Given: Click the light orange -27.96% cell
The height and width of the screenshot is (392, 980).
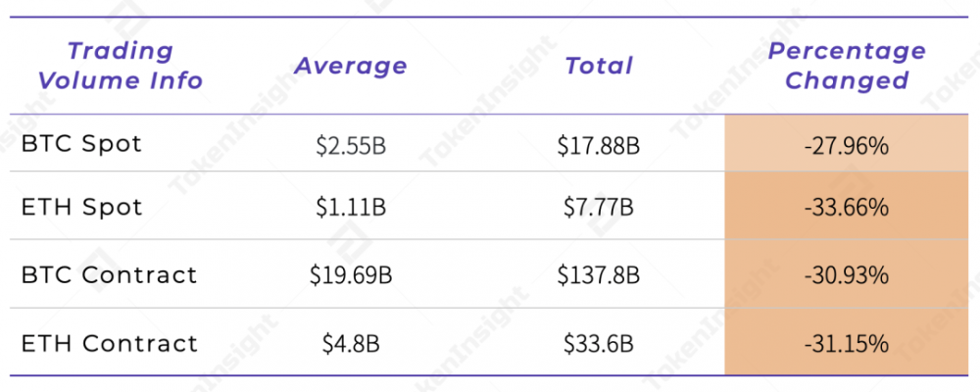Looking at the screenshot, I should coord(847,147).
